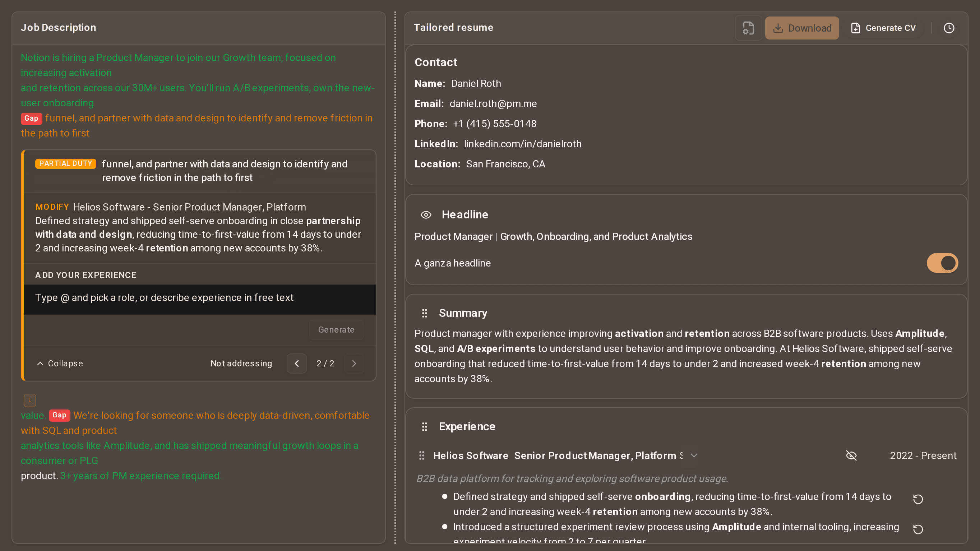
Task: Click the PARTIAL DUTY badge
Action: coord(65,163)
